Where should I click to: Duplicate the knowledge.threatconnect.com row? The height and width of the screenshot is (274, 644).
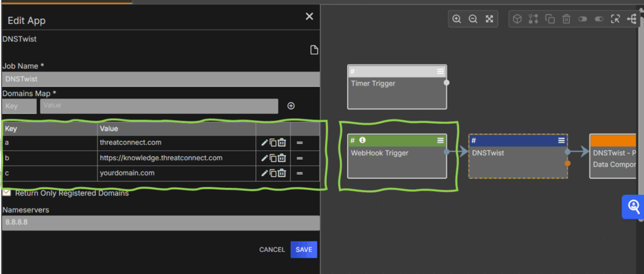point(273,158)
